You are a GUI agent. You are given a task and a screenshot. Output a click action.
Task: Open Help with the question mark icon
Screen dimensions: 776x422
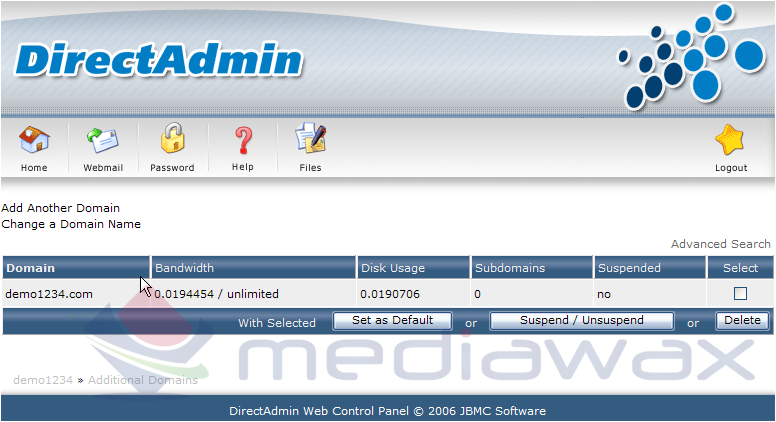click(x=243, y=141)
